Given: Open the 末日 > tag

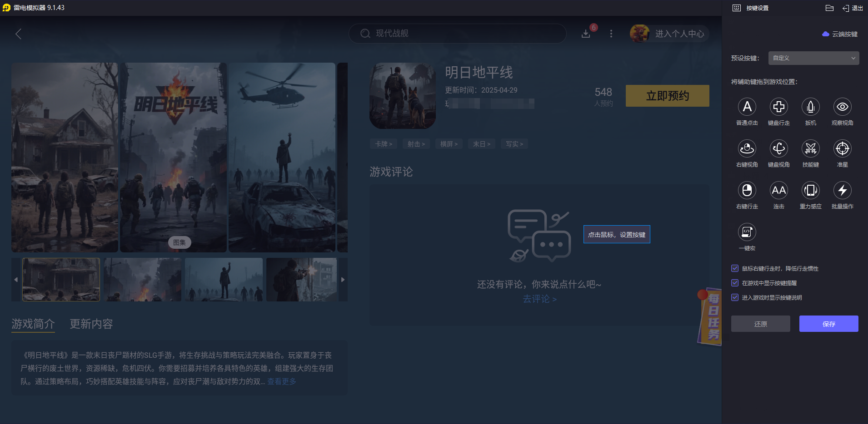Looking at the screenshot, I should tap(482, 144).
